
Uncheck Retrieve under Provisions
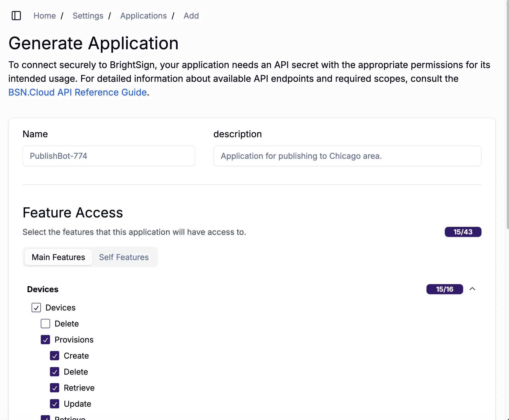click(55, 388)
